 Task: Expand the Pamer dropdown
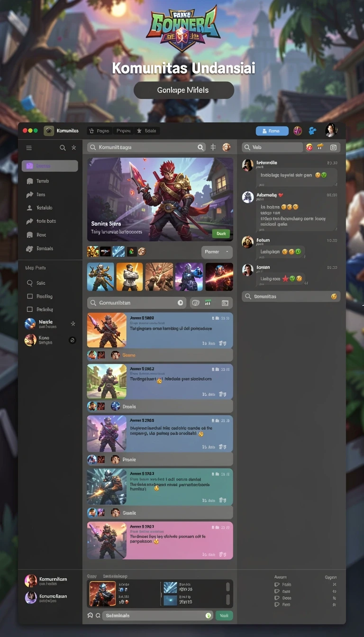[x=217, y=252]
